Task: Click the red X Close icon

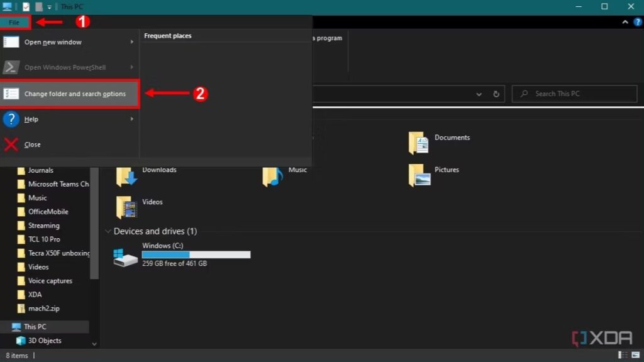Action: tap(11, 145)
